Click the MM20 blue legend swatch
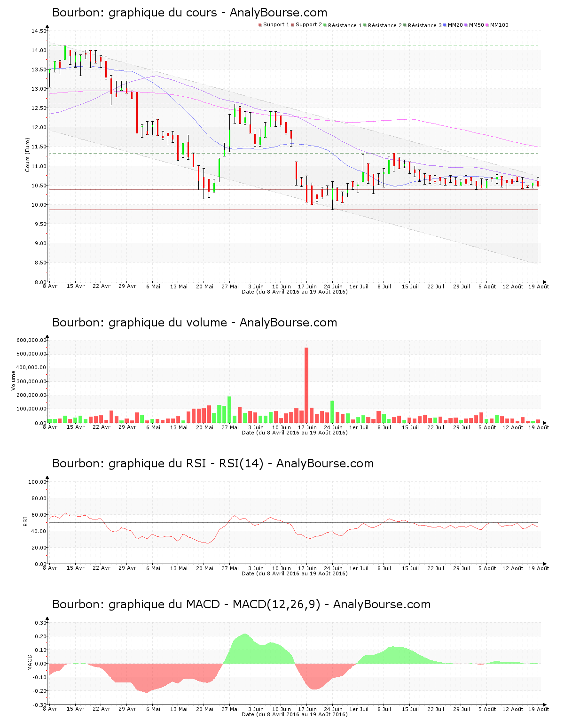The image size is (564, 728). [x=445, y=25]
